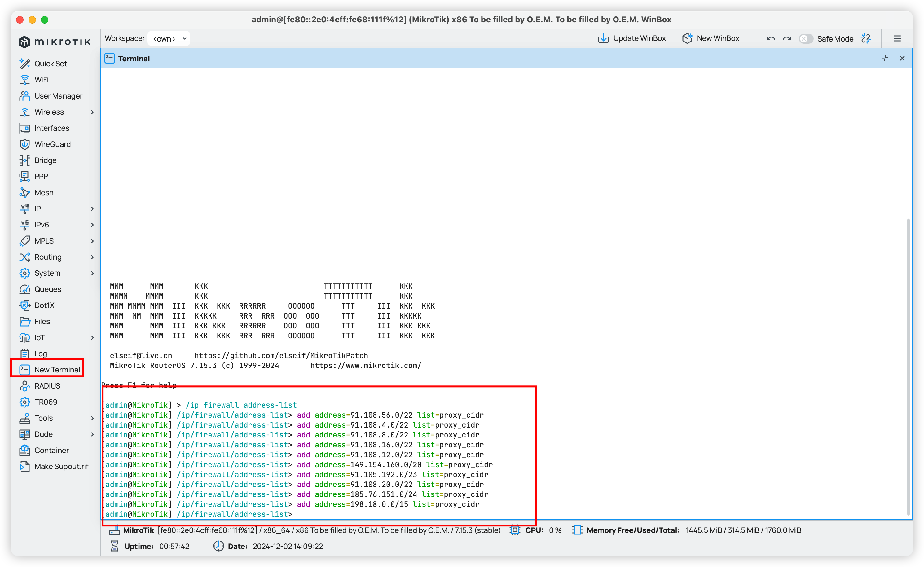Click the Undo arrow in toolbar
This screenshot has height=567, width=924.
pyautogui.click(x=771, y=39)
